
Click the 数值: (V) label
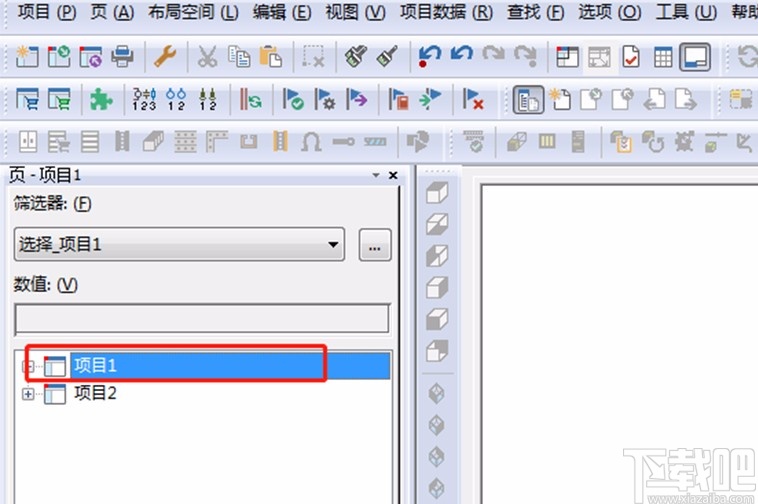(45, 285)
